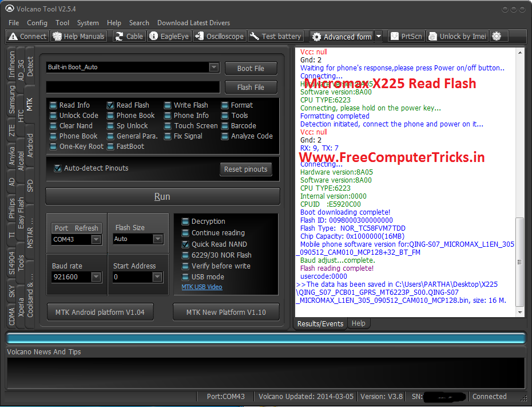Open Start Address dropdown
This screenshot has width=532, height=407.
157,277
